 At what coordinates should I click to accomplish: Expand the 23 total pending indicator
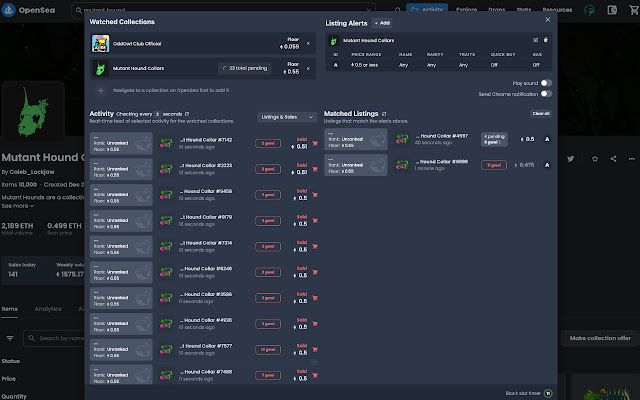pos(243,68)
